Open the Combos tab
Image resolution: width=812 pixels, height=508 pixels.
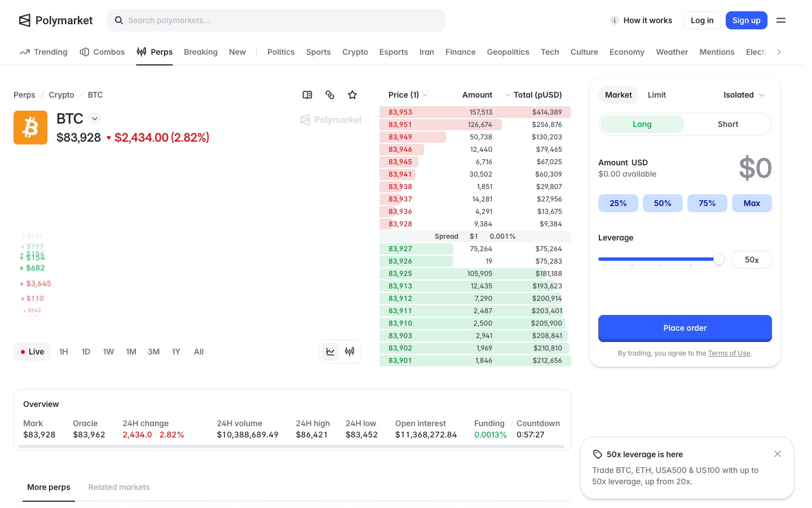(102, 52)
